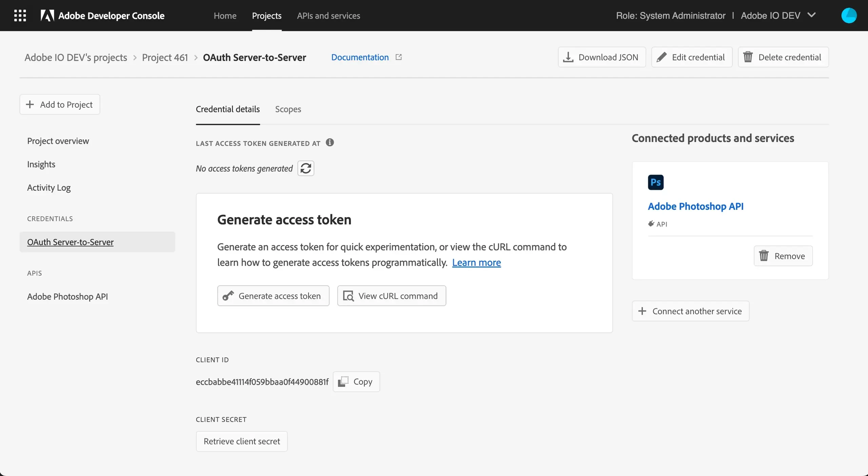Open Documentation external link icon
Viewport: 868px width, 476px height.
399,57
